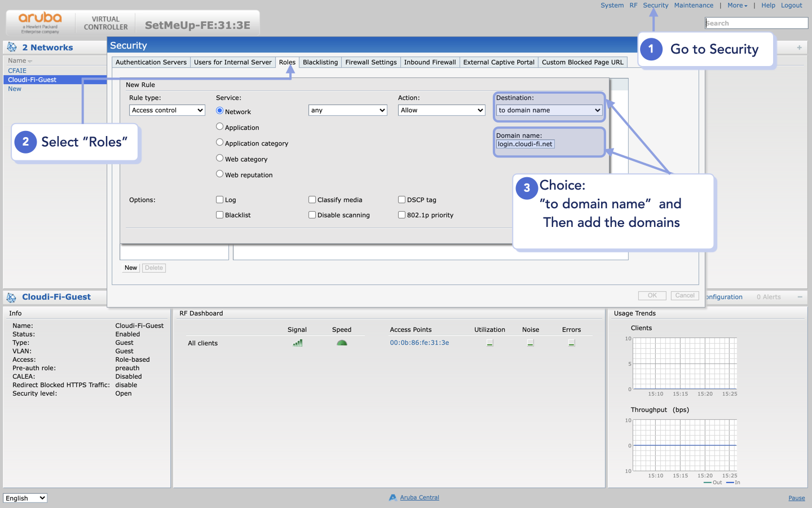
Task: Click the Pause link at bottom right
Action: [796, 498]
